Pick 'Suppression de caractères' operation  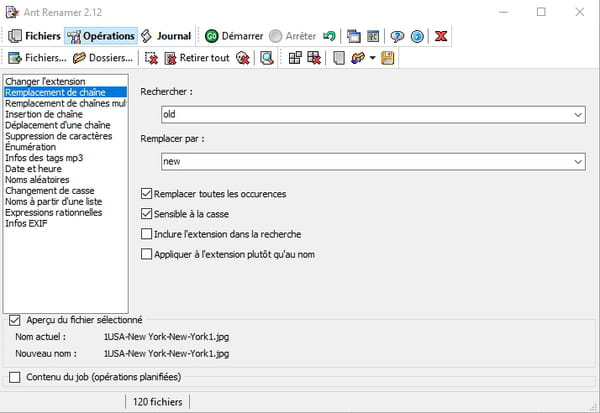click(65, 136)
